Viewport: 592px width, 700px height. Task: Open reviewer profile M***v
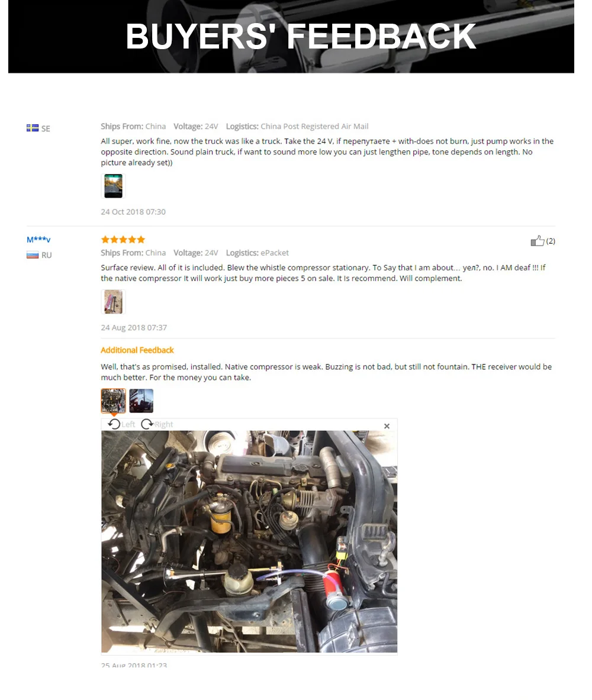[38, 240]
